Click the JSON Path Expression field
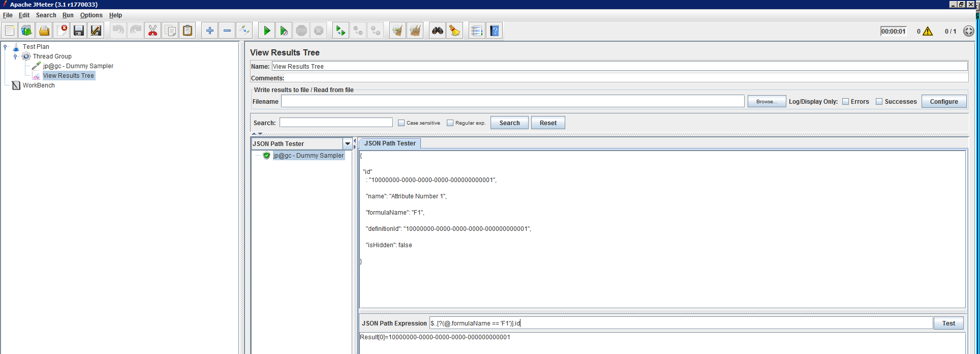 tap(681, 323)
